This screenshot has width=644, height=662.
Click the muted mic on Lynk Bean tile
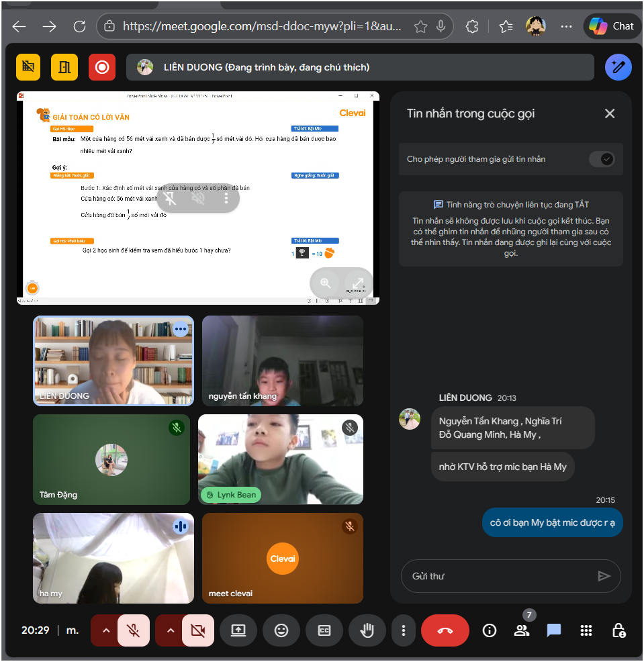350,428
